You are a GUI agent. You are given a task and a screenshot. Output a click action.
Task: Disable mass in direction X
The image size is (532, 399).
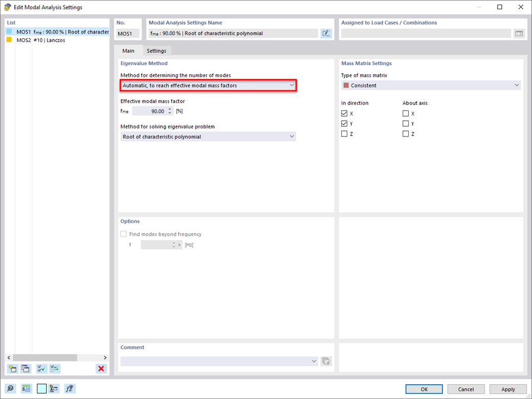tap(344, 113)
